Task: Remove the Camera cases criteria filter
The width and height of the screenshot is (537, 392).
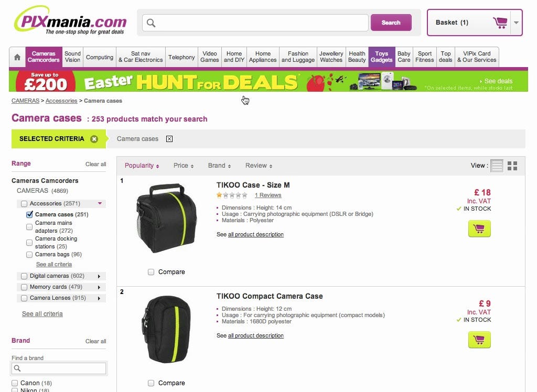Action: [x=169, y=139]
